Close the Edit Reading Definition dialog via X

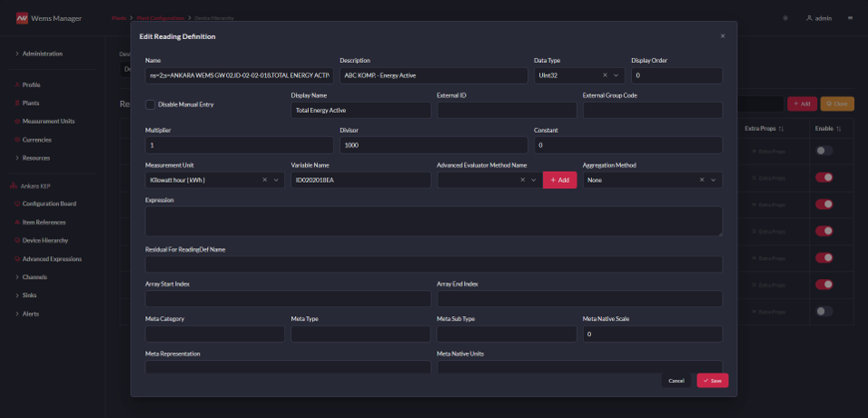pos(723,36)
